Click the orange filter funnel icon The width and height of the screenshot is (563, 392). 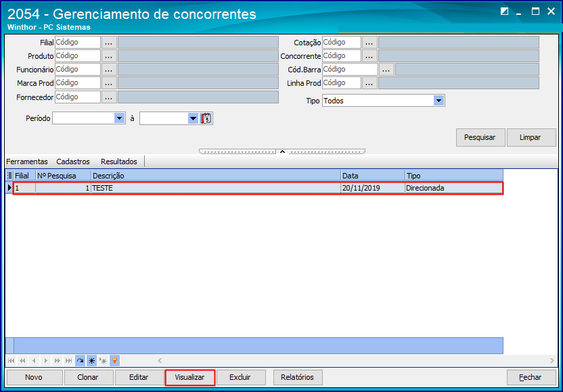click(114, 360)
